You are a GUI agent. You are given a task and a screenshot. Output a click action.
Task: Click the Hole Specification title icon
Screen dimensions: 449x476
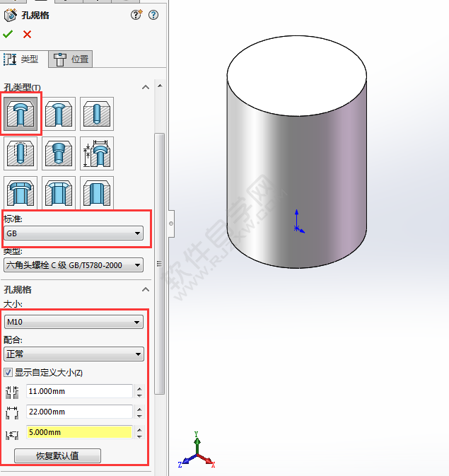tap(11, 15)
